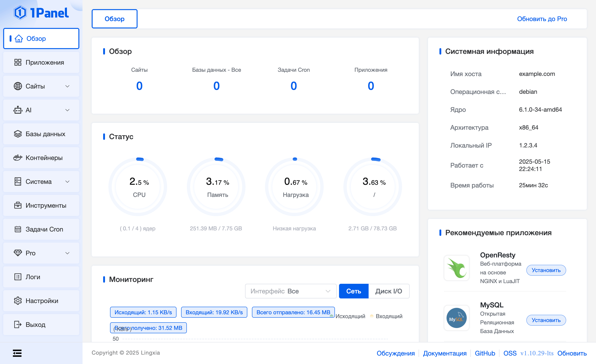This screenshot has height=364, width=596.
Task: Click the toolbox icon beside Инструменты
Action: click(x=18, y=205)
